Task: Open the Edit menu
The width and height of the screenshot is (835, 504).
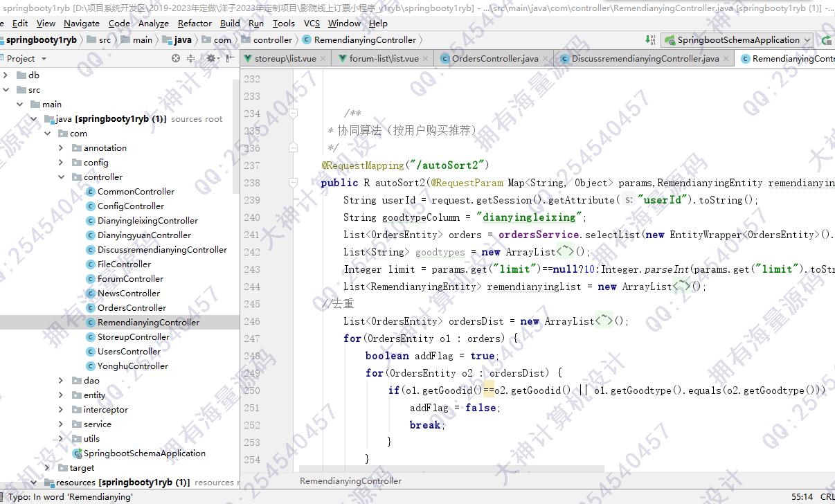Action: pyautogui.click(x=20, y=23)
